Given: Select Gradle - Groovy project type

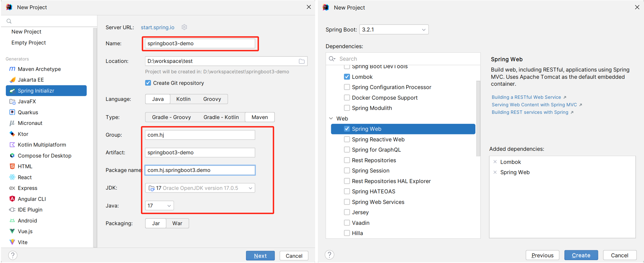Looking at the screenshot, I should [x=171, y=117].
